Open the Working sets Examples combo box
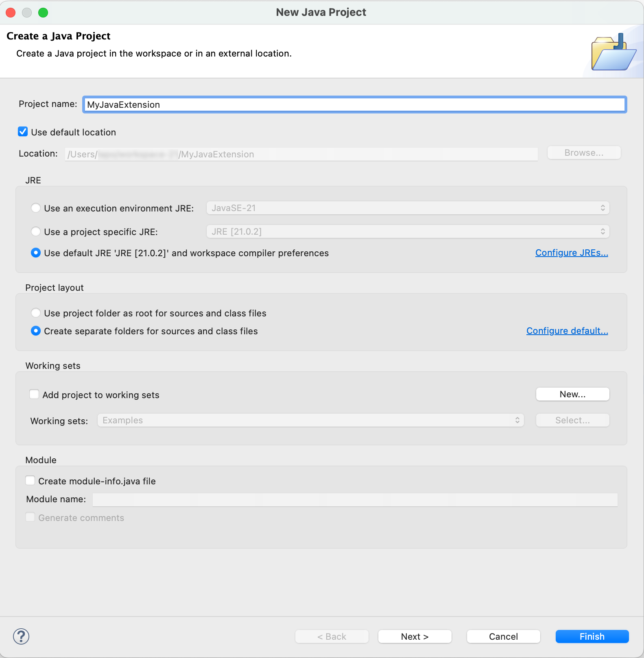 pos(310,421)
